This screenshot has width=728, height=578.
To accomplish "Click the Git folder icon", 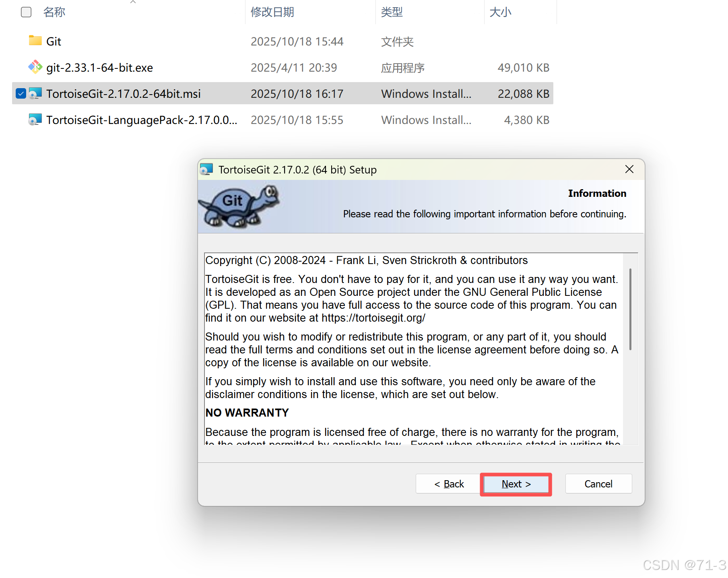I will pyautogui.click(x=35, y=41).
